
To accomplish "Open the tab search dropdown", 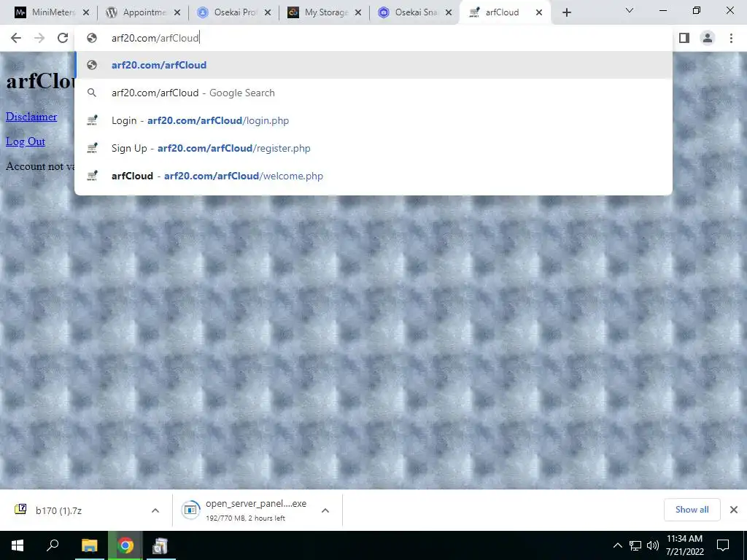I will (630, 10).
